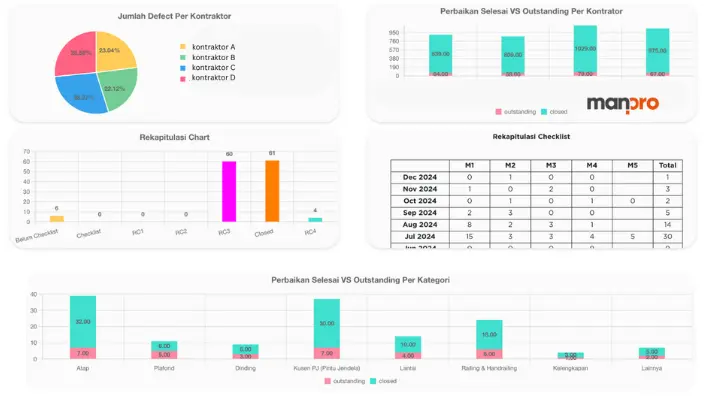Click the 79.00 outstanding bar segment
710x399 pixels.
(585, 74)
